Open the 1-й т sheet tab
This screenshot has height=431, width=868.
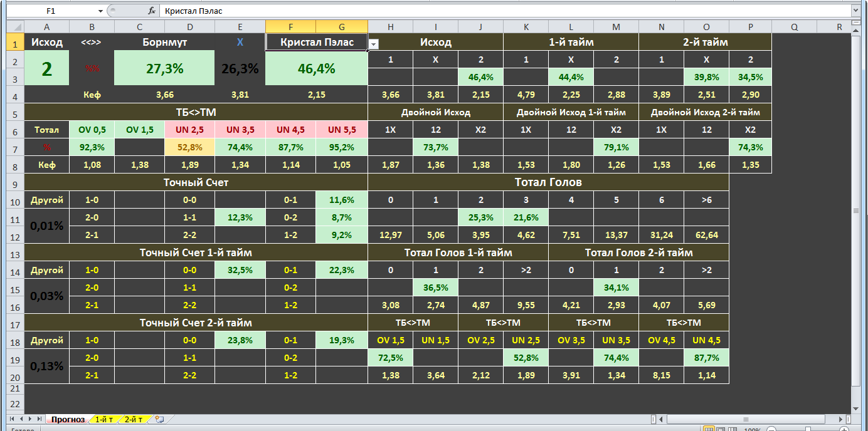pyautogui.click(x=103, y=419)
